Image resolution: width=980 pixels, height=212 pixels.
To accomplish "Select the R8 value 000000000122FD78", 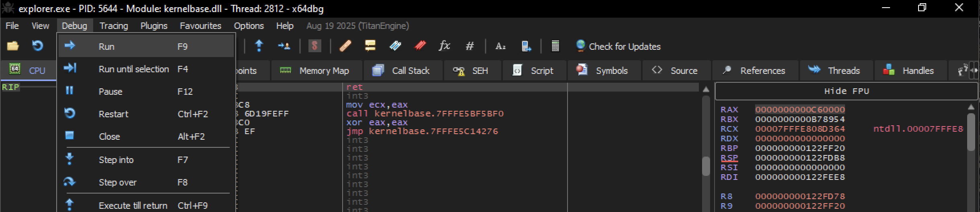I will click(x=800, y=196).
